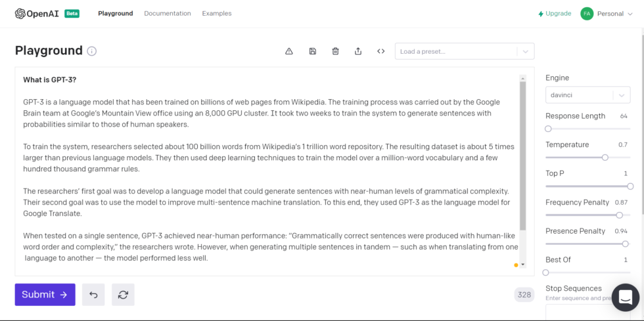
Task: Open the Playground info icon
Action: 91,51
